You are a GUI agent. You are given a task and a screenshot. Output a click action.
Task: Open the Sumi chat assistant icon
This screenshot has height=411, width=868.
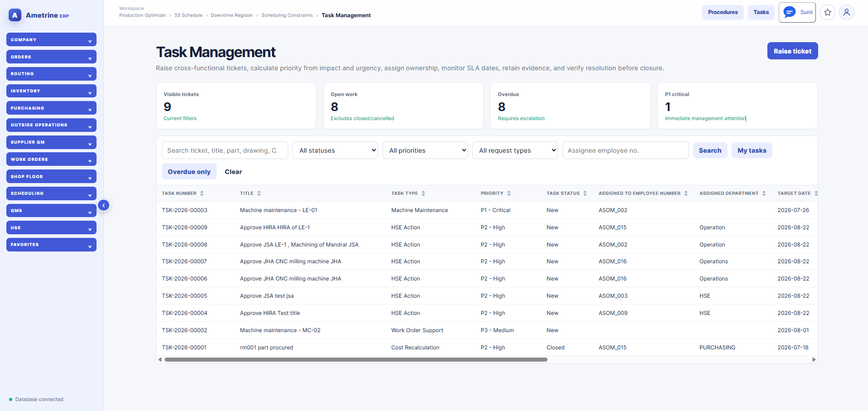pos(790,12)
